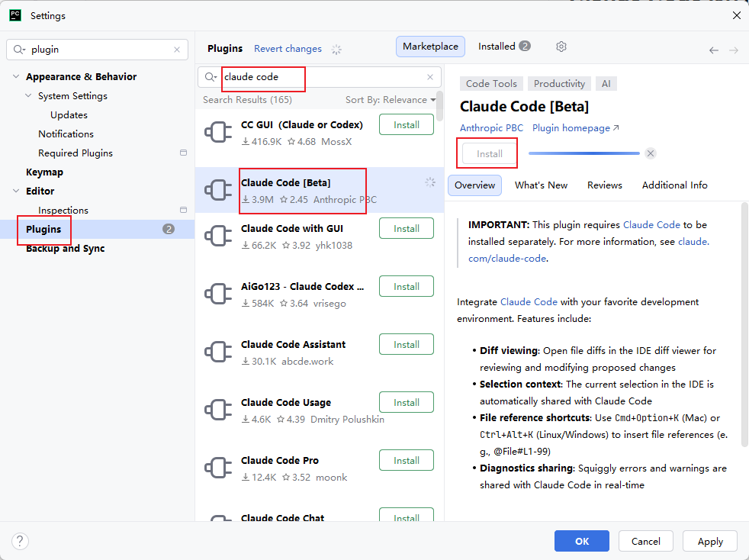This screenshot has width=749, height=560.
Task: Click the Plugins row count badge
Action: [x=168, y=230]
